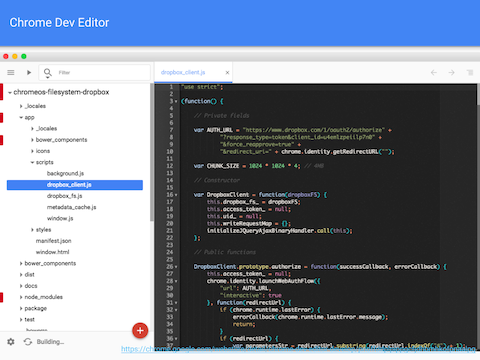Click the search magnifier icon
Image resolution: width=480 pixels, height=360 pixels.
48,73
